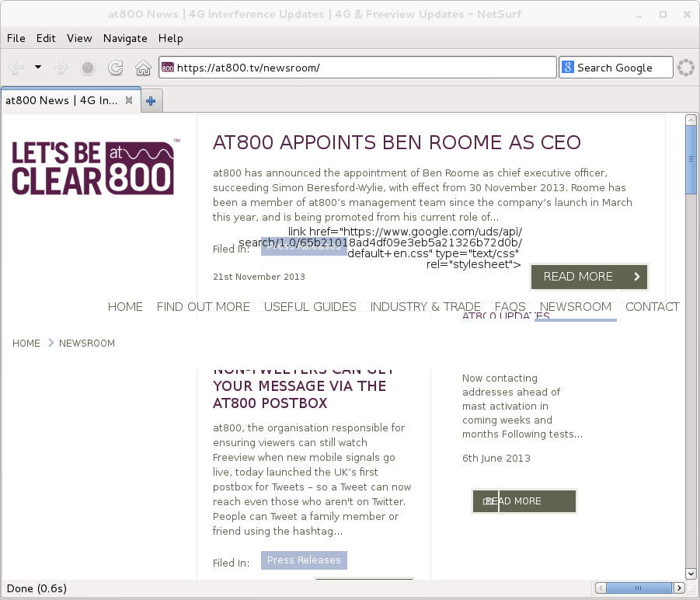Close the at800 News tab
Image resolution: width=700 pixels, height=600 pixels.
(129, 100)
